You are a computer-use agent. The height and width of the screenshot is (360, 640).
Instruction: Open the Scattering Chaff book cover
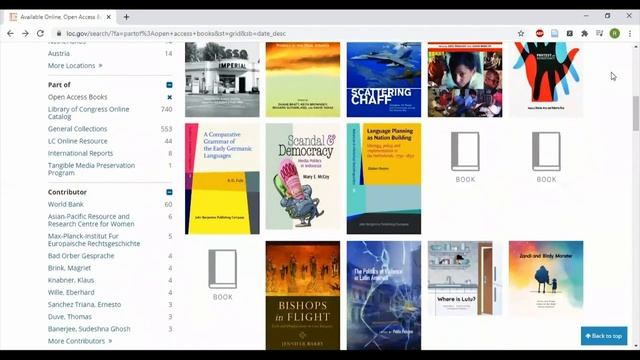pos(384,80)
